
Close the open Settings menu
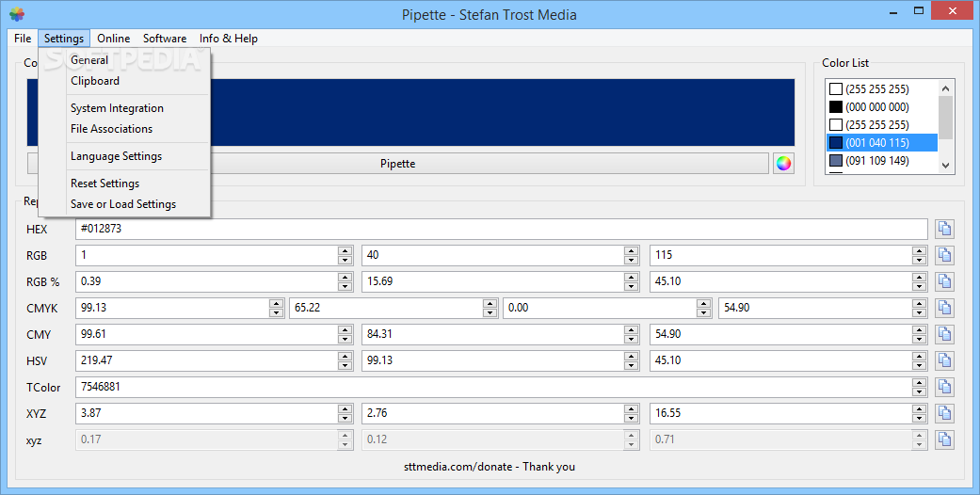(64, 39)
